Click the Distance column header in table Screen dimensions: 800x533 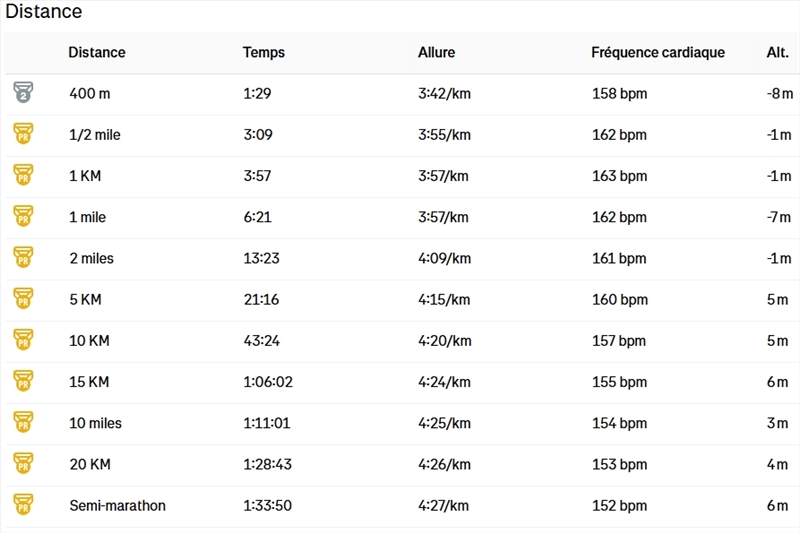tap(97, 53)
